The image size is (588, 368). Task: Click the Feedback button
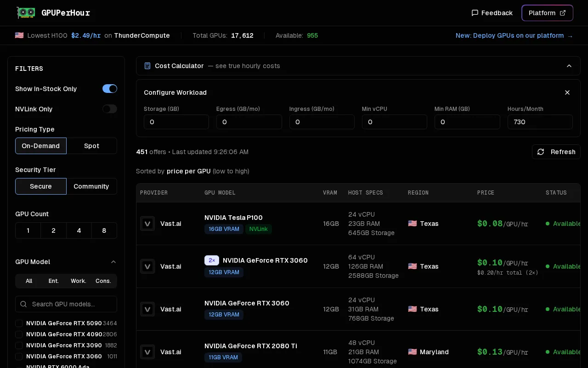492,13
